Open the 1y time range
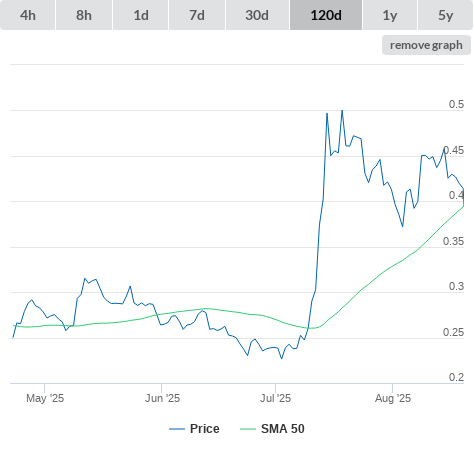Image resolution: width=474 pixels, height=455 pixels. point(390,15)
